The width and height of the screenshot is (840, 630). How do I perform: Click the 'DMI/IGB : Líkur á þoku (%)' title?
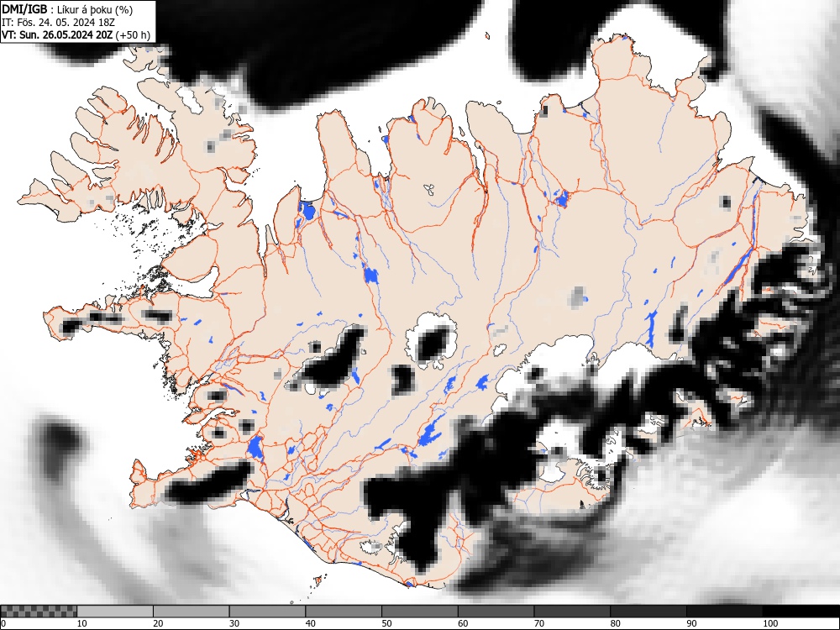tap(67, 9)
